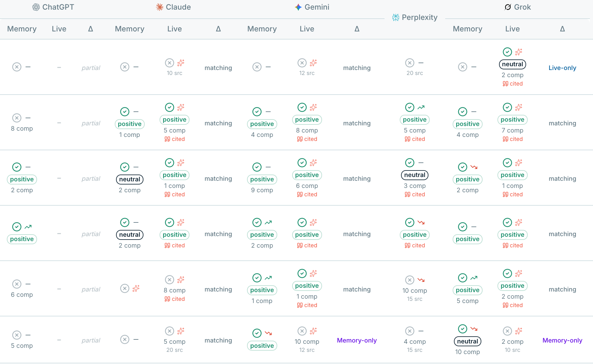The width and height of the screenshot is (593, 364).
Task: Click the 10 comp text in Gemini Live column
Action: tap(307, 342)
